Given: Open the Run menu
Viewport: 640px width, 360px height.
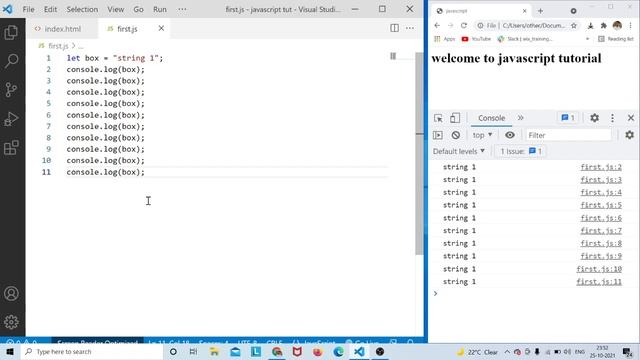Looking at the screenshot, I should [x=160, y=9].
